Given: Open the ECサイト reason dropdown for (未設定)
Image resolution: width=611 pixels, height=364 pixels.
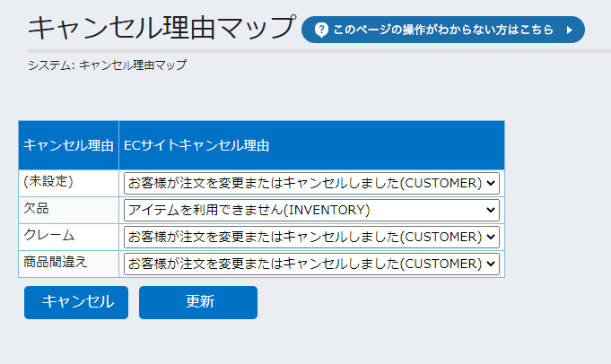Looking at the screenshot, I should pos(311,183).
